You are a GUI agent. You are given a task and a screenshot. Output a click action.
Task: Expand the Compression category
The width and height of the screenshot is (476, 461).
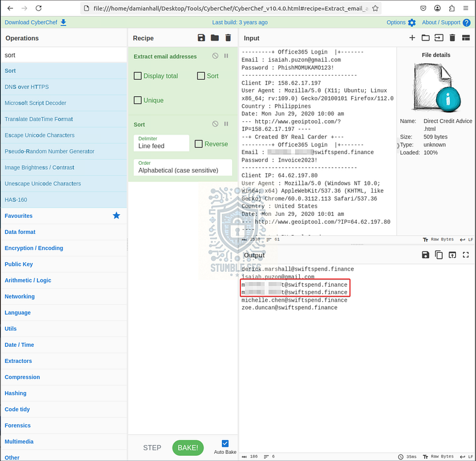point(64,377)
